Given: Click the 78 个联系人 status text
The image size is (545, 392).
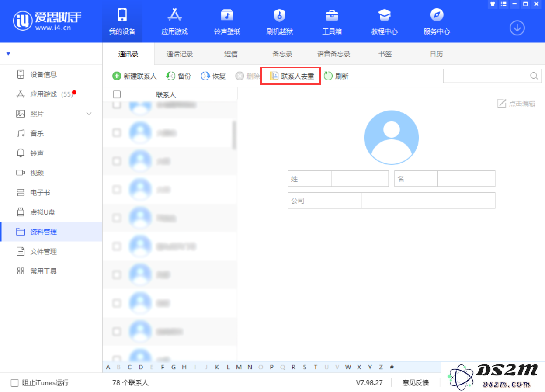Looking at the screenshot, I should [x=130, y=383].
